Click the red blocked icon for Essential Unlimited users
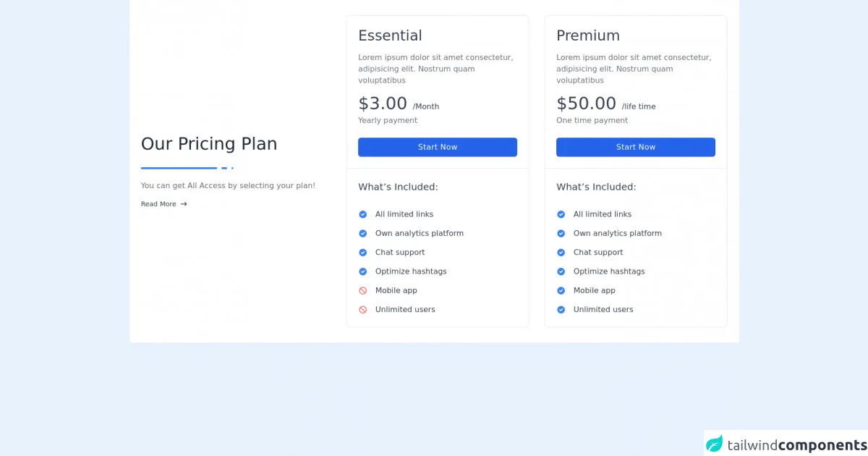This screenshot has height=456, width=868. (363, 310)
